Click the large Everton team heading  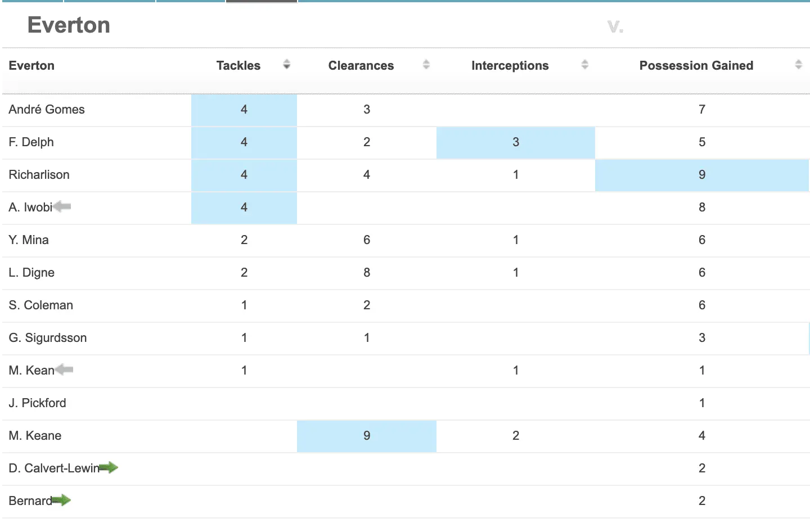(69, 25)
